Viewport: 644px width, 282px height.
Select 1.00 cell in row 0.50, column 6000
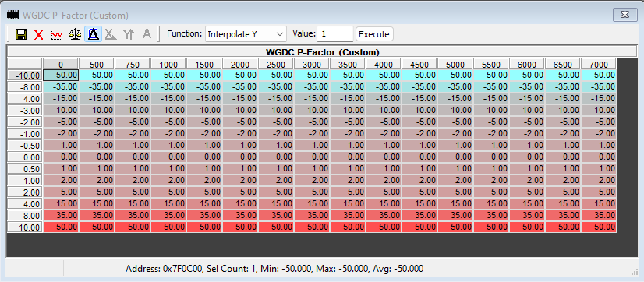pos(527,168)
